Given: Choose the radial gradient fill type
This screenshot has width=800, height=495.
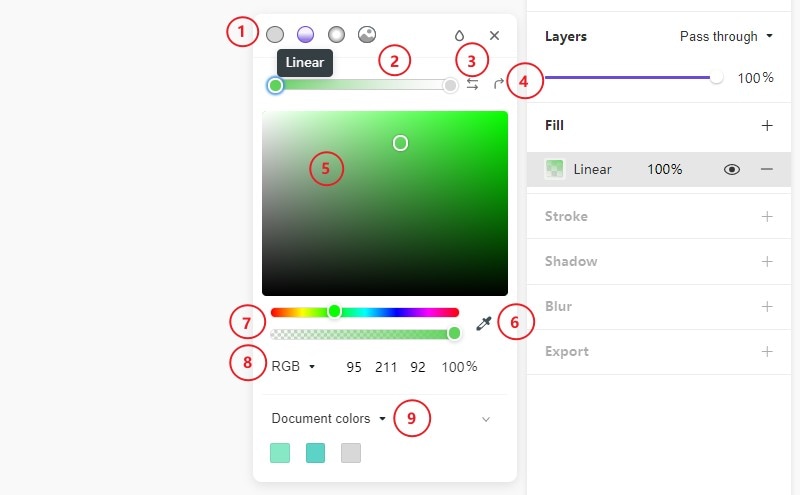Looking at the screenshot, I should click(x=336, y=35).
